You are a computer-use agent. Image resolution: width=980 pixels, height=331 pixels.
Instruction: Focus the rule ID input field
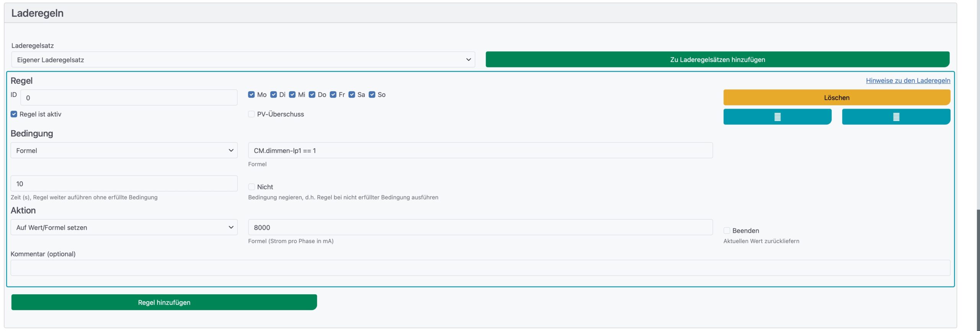pos(129,98)
